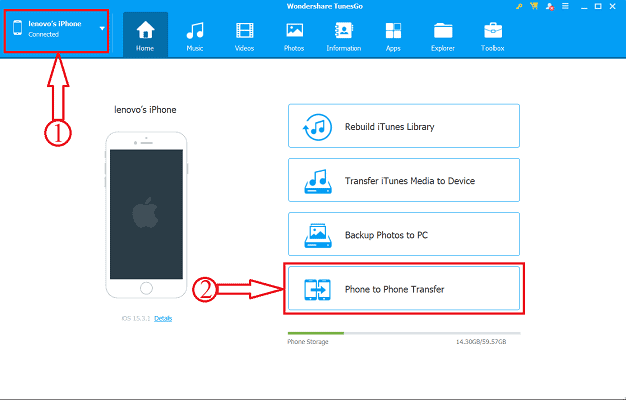Switch to the Music tab
Viewport: 626px width, 400px height.
point(195,35)
